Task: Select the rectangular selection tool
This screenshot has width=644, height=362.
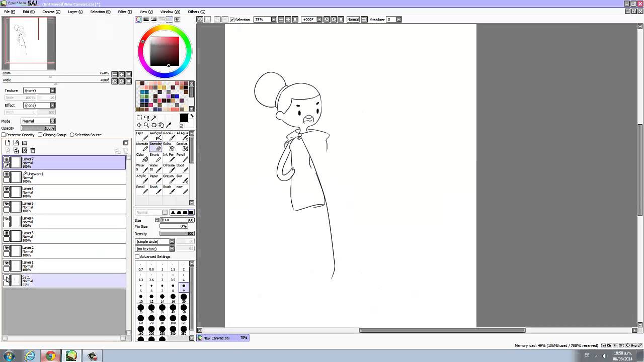Action: click(x=139, y=118)
